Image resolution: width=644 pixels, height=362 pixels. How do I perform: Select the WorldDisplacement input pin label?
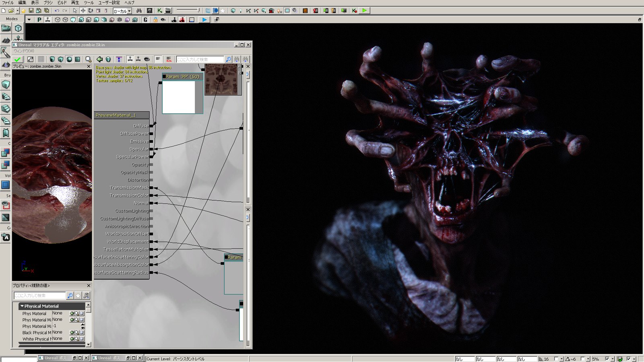click(x=128, y=242)
